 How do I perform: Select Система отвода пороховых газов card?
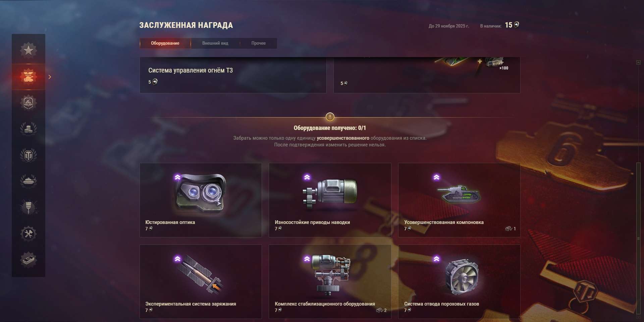[459, 282]
